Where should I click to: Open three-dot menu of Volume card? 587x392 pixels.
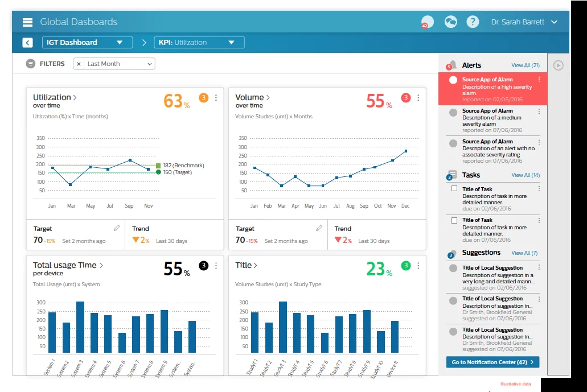pos(418,98)
